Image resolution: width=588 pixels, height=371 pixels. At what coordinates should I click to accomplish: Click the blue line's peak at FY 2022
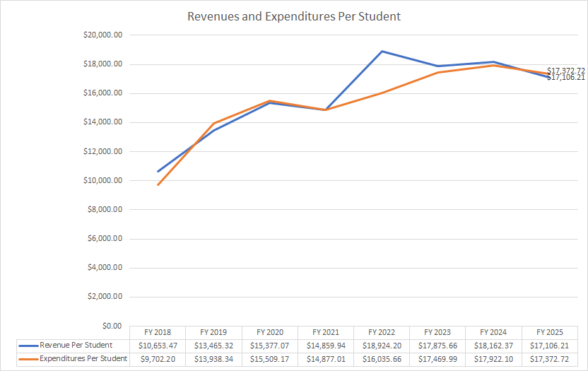click(x=382, y=51)
